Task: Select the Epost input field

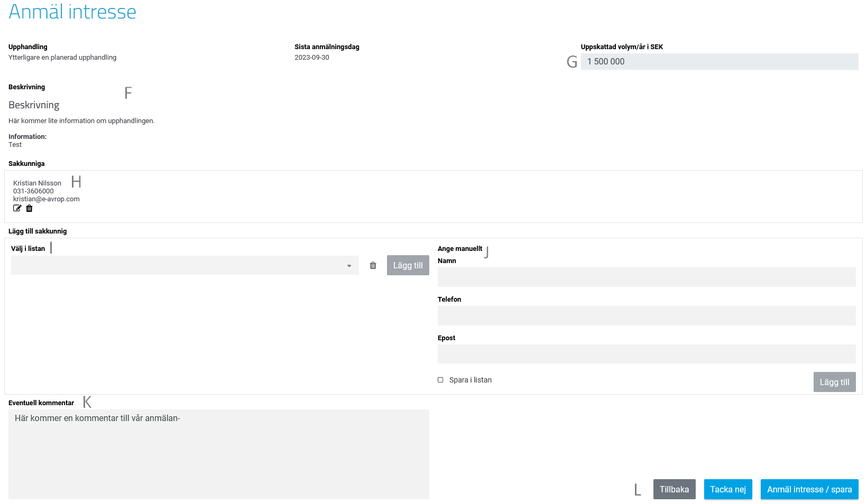Action: [x=646, y=354]
